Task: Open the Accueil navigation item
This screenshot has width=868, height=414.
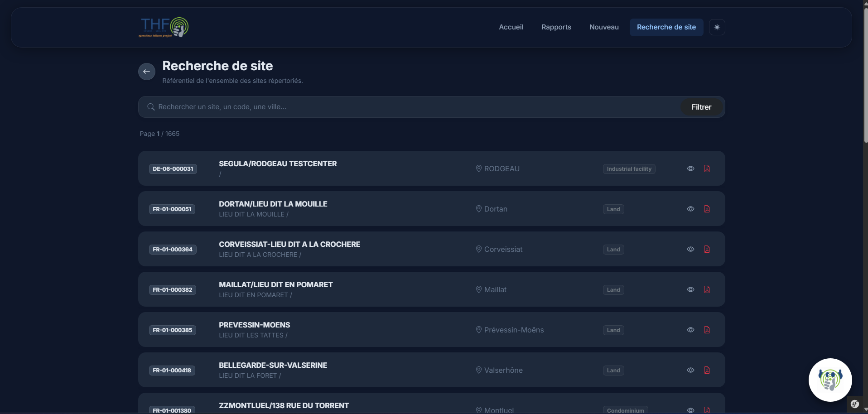Action: coord(511,27)
